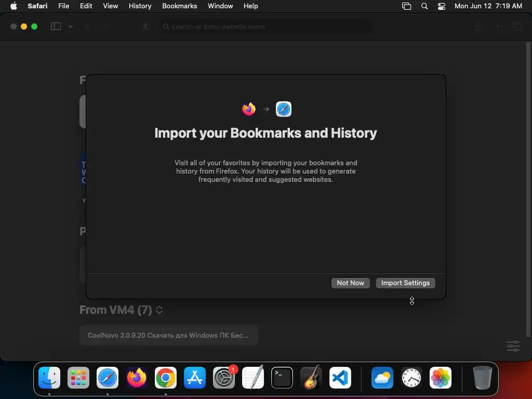Expand the tab group dropdown arrow
This screenshot has width=532, height=399.
tap(71, 26)
